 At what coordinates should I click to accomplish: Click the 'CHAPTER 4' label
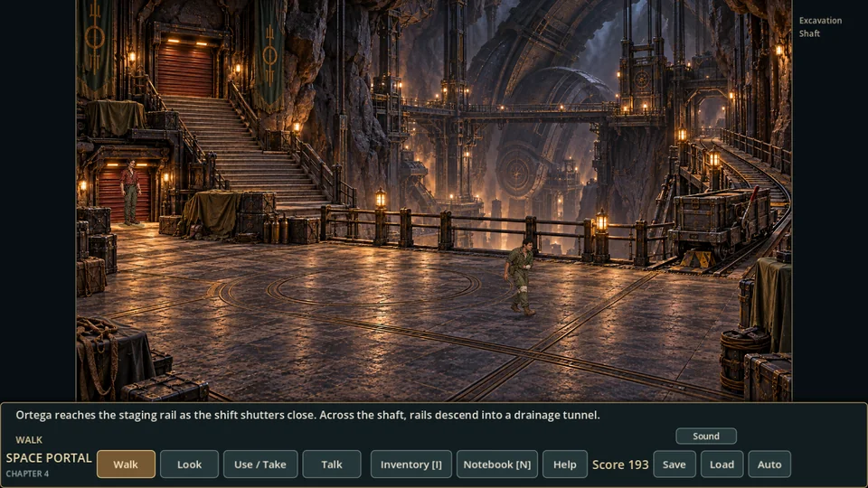[27, 474]
